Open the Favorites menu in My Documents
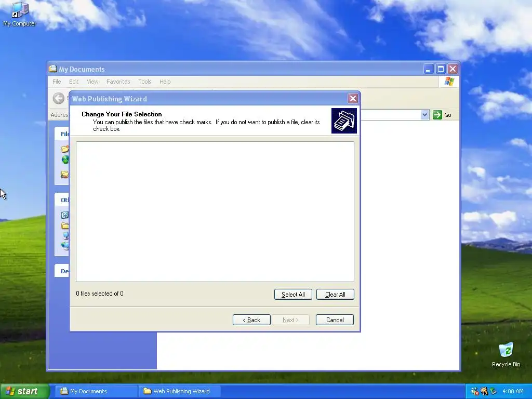Image resolution: width=532 pixels, height=399 pixels. [x=118, y=82]
